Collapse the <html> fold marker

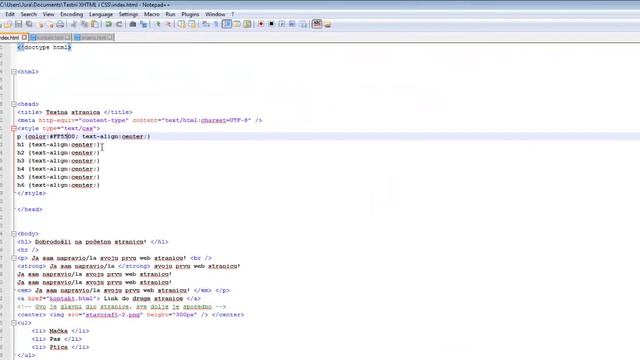14,72
